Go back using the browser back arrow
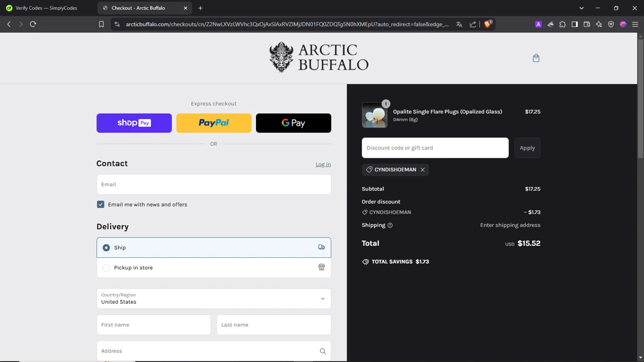644x362 pixels. pyautogui.click(x=9, y=24)
